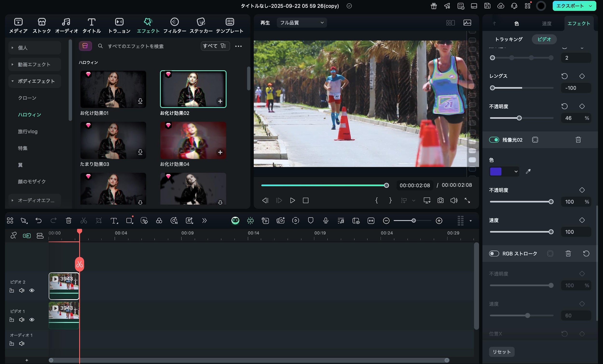This screenshot has width=603, height=364.
Task: Open the timeline view options dropdown arrow
Action: [471, 221]
